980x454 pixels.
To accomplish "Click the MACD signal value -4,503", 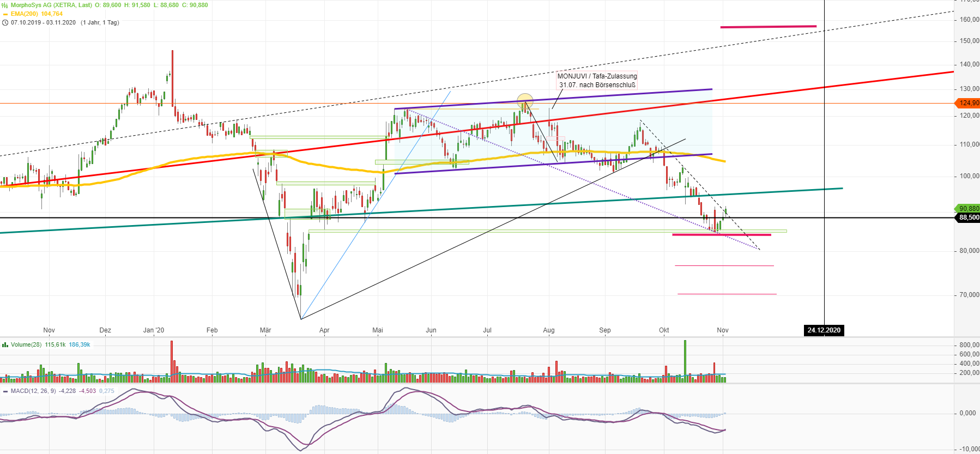I will pyautogui.click(x=88, y=391).
